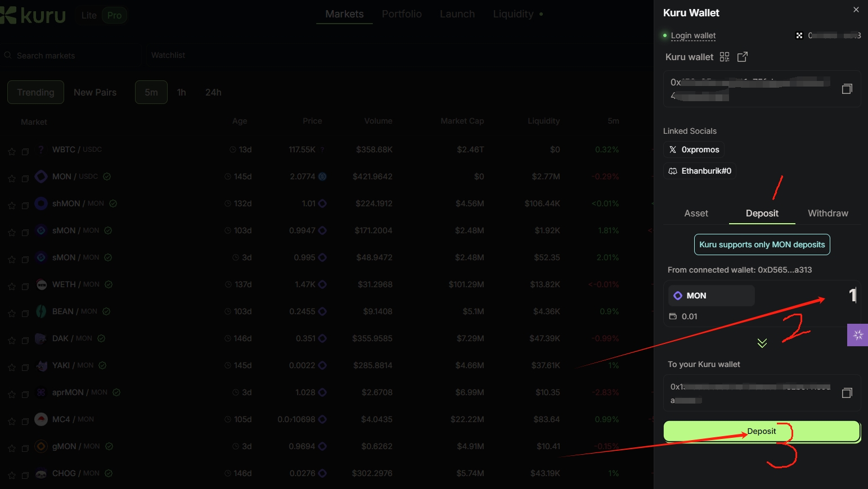Add MON / USDC to watchlist star
The width and height of the screenshot is (868, 489).
[12, 178]
